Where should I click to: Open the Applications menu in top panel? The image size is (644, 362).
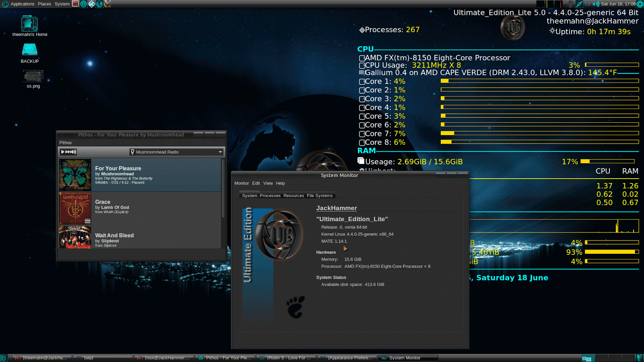tap(23, 4)
